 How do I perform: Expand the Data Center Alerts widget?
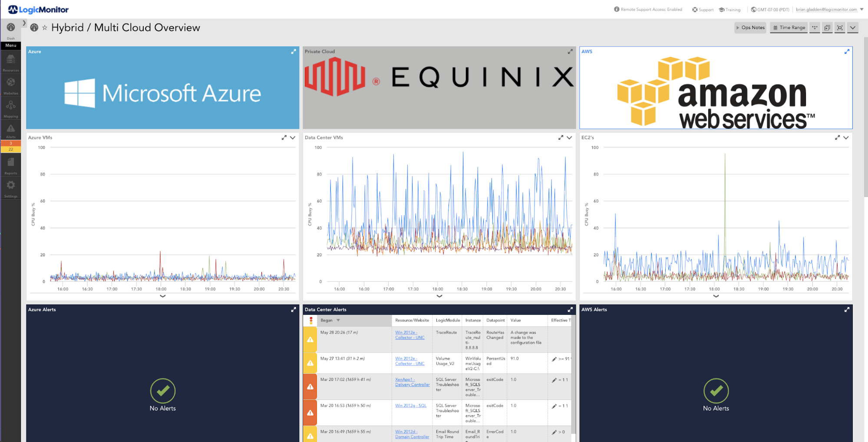[570, 310]
